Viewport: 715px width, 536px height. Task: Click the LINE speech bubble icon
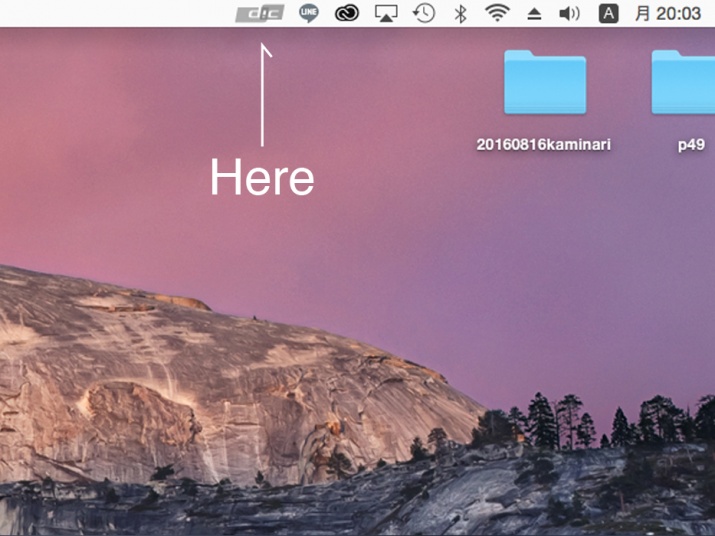(309, 13)
